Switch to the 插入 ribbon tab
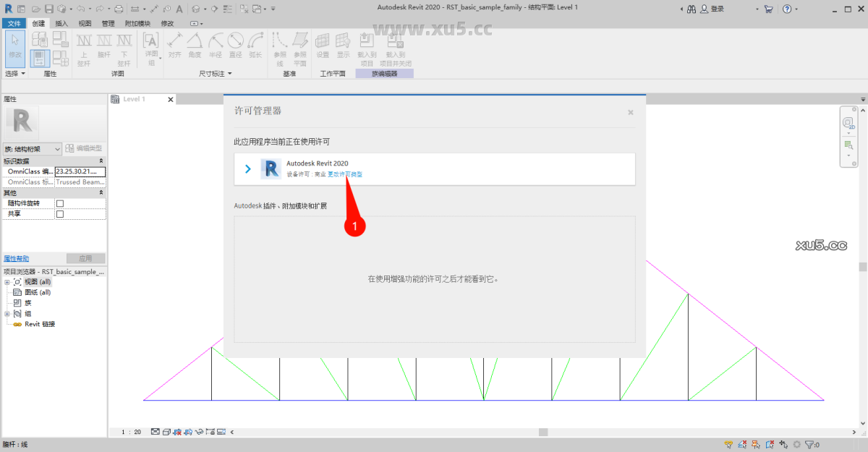 pyautogui.click(x=61, y=22)
